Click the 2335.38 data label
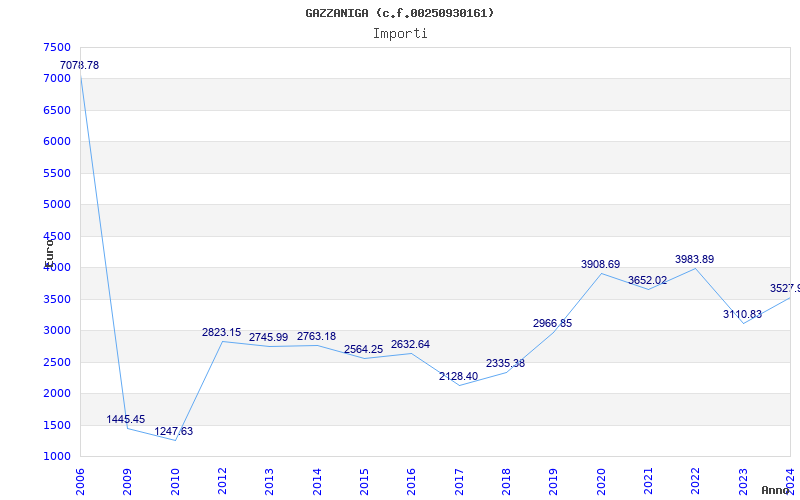 [x=505, y=364]
